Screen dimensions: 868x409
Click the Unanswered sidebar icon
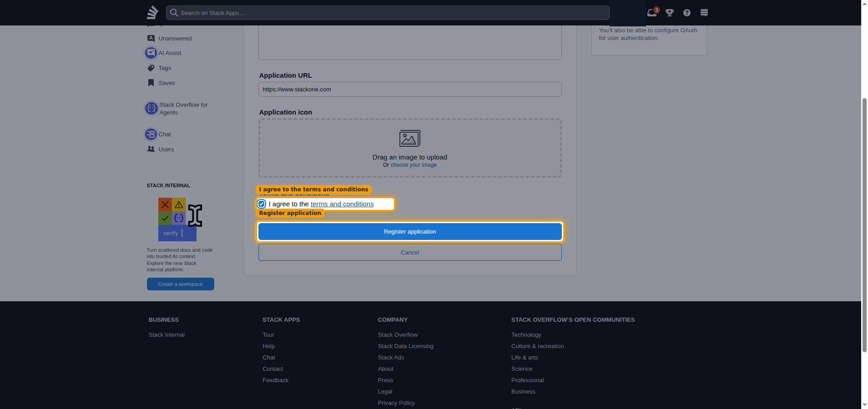click(x=151, y=38)
